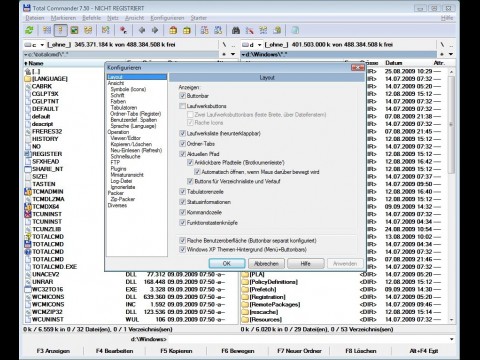The width and height of the screenshot is (480, 360).
Task: Click the REGISTER file icon
Action: (x=28, y=154)
